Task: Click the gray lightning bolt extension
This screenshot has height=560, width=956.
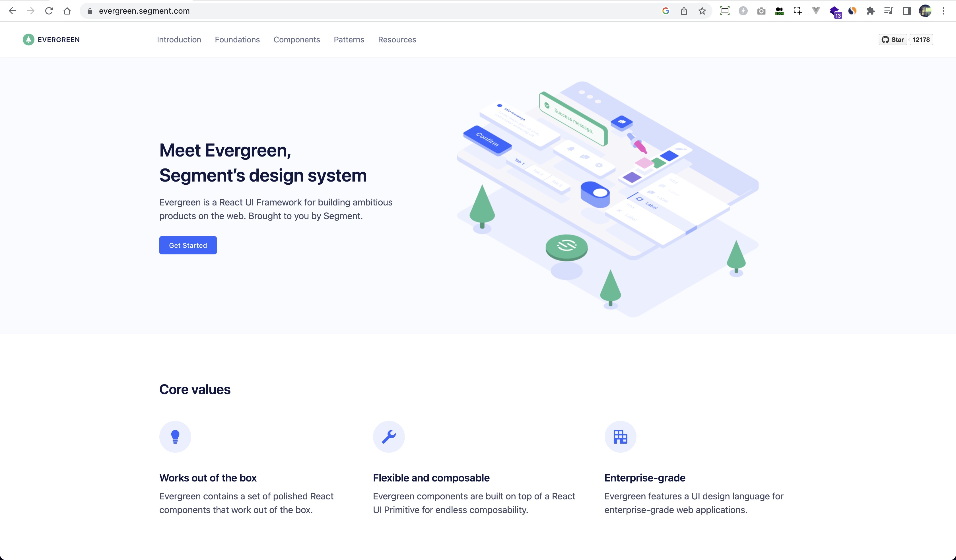Action: 743,11
